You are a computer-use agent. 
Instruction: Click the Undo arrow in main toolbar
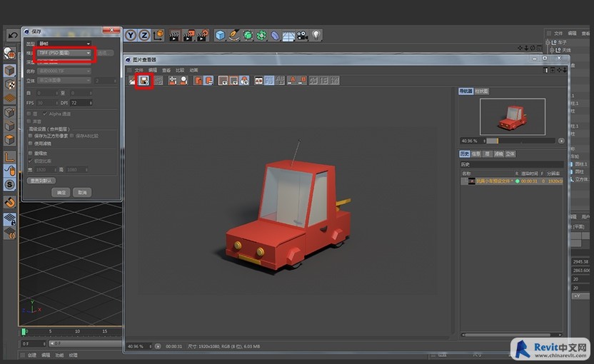(x=13, y=36)
